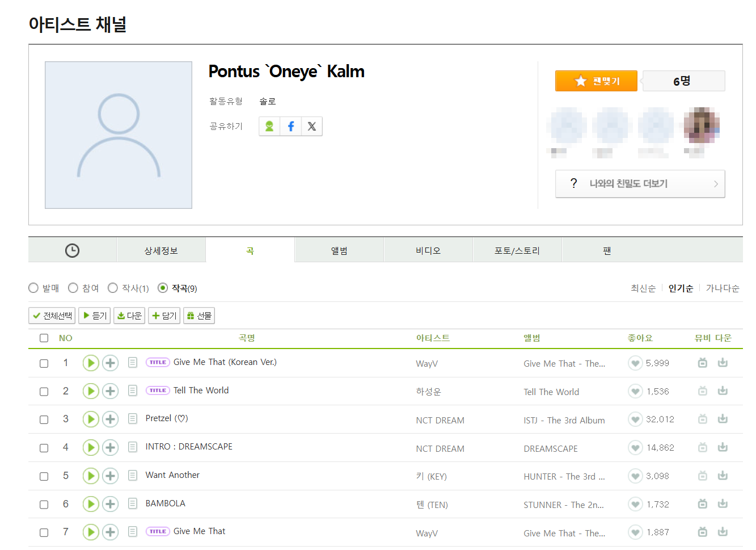Download the song Want Another
Image resolution: width=756 pixels, height=550 pixels.
(x=723, y=476)
